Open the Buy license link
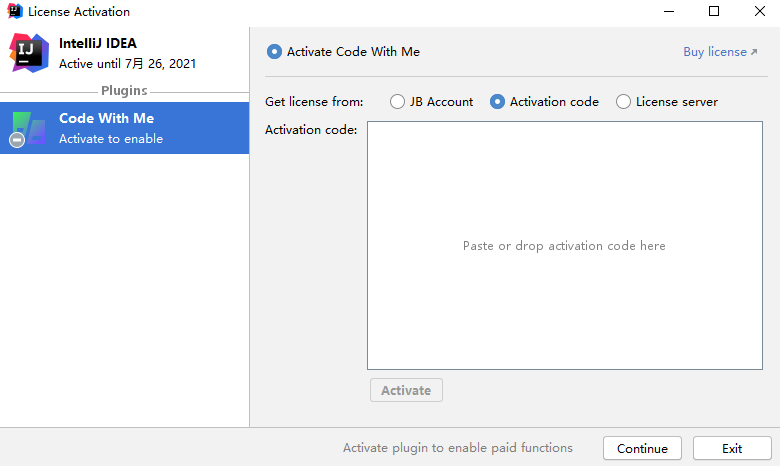The image size is (780, 466). (x=720, y=52)
